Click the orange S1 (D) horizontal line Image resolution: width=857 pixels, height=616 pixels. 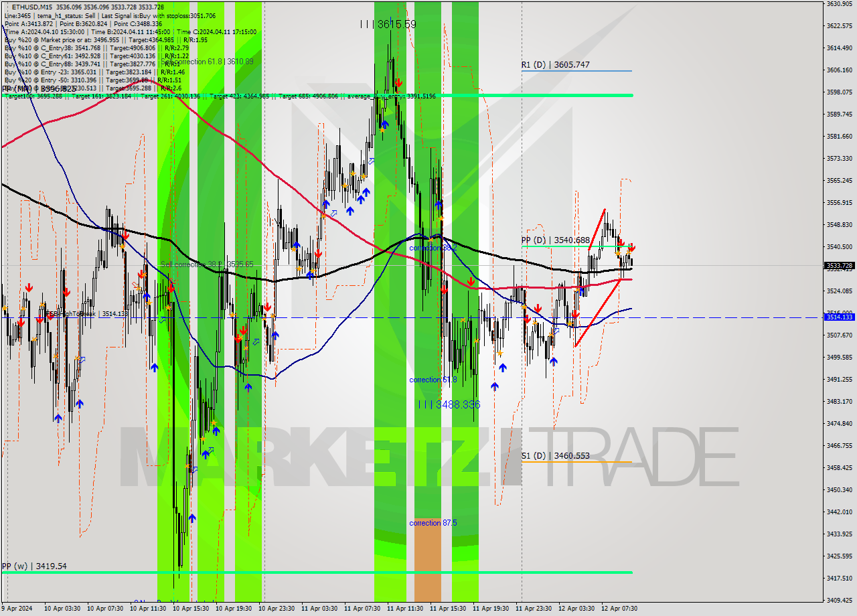(x=577, y=462)
